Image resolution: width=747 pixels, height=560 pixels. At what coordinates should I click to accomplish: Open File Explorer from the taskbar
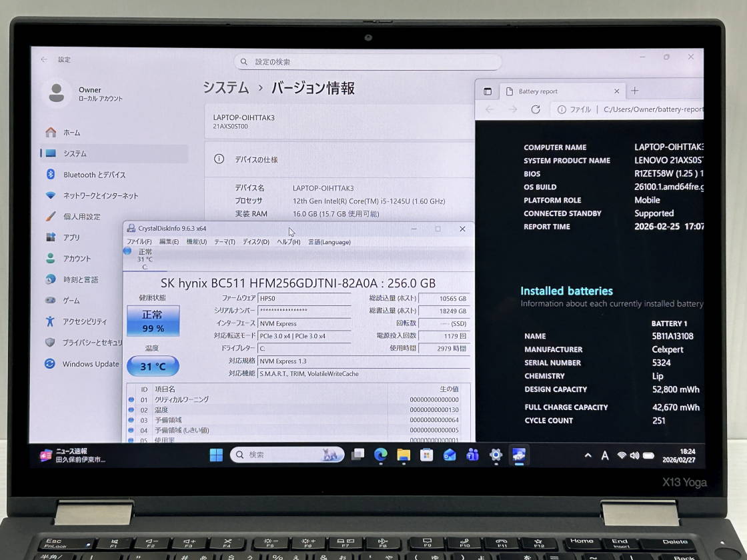[404, 455]
